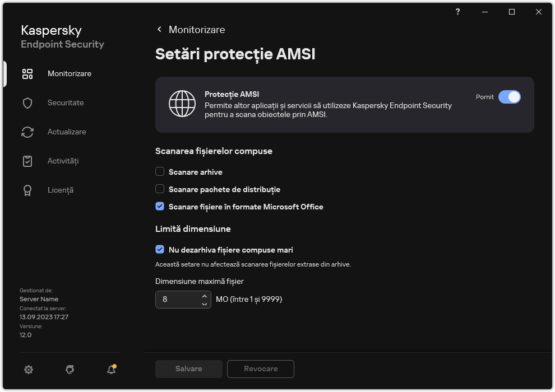Go back to Monitorizare via the chevron
The width and height of the screenshot is (555, 392).
tap(159, 29)
